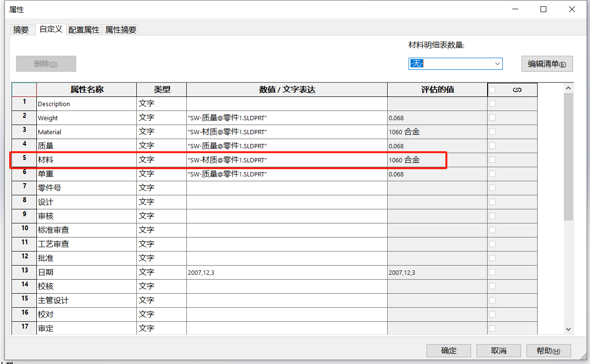Select the 零件号 property name cell
Screen dimensions: 590x364
86,188
